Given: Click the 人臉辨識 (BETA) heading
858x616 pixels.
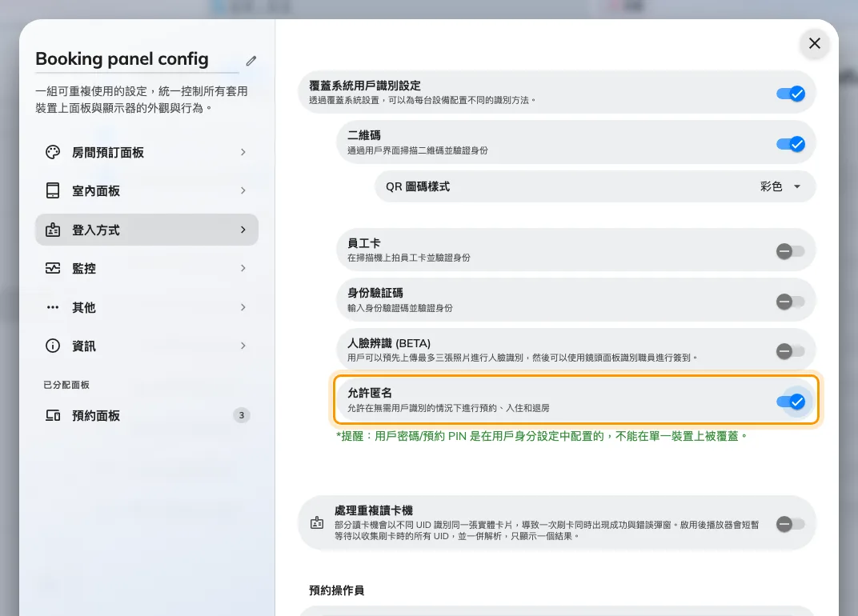Looking at the screenshot, I should (389, 343).
